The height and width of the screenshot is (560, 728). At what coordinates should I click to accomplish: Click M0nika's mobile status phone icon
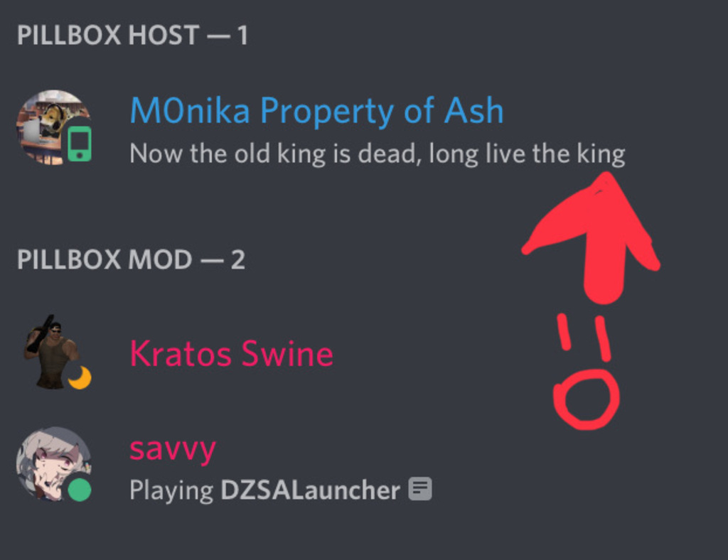coord(80,144)
